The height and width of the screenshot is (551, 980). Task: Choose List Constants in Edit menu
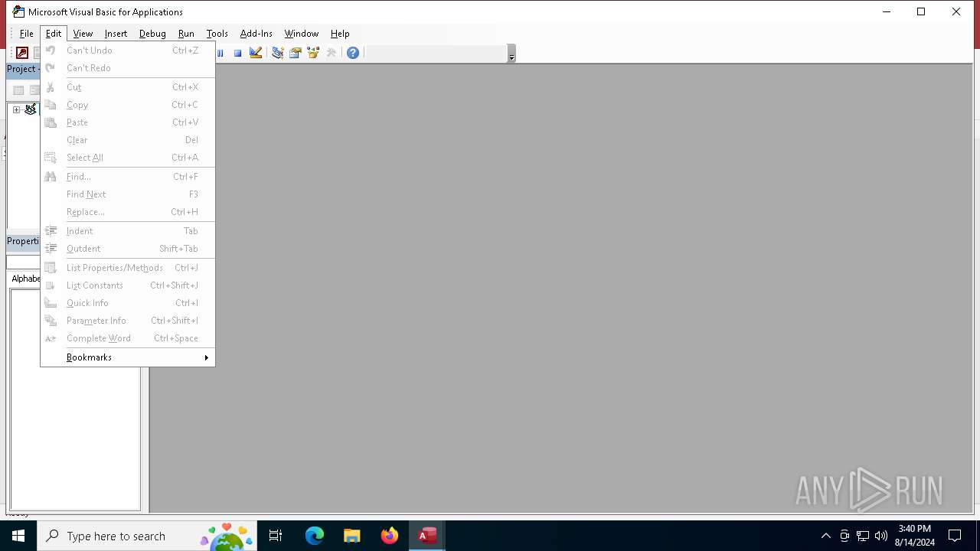point(128,285)
